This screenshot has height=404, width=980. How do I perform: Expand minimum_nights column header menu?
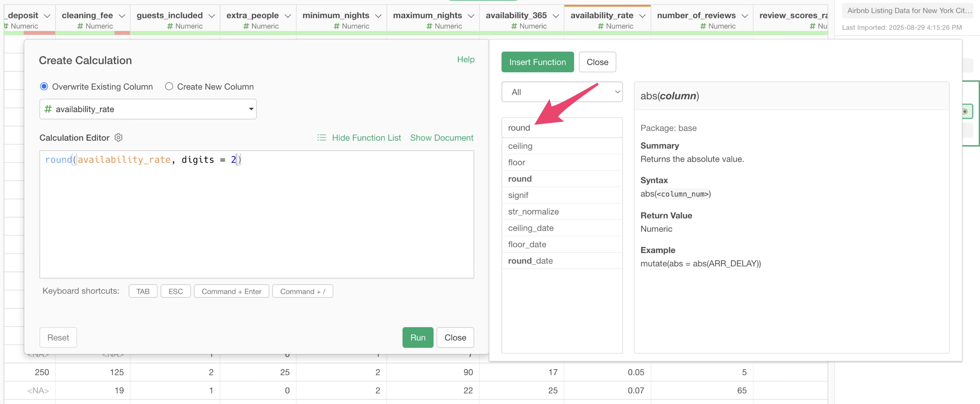point(378,16)
